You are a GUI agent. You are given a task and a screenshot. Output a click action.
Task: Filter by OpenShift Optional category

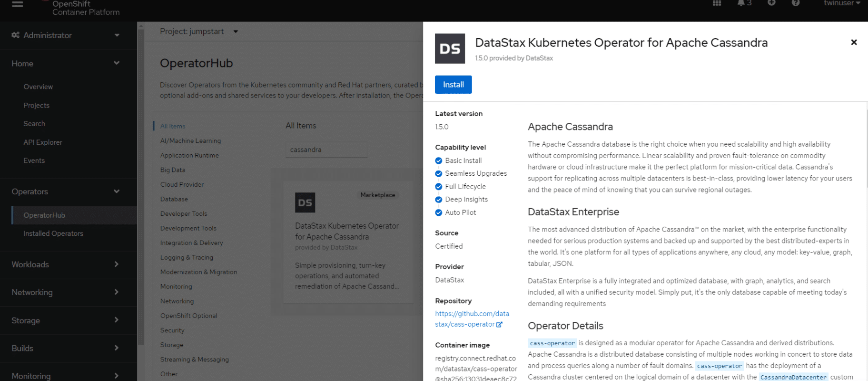189,316
